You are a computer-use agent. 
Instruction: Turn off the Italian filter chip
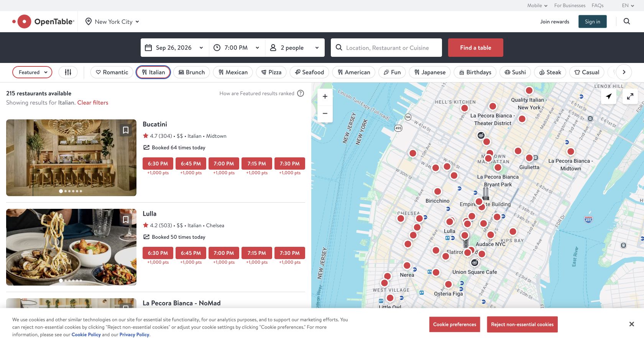tap(153, 72)
